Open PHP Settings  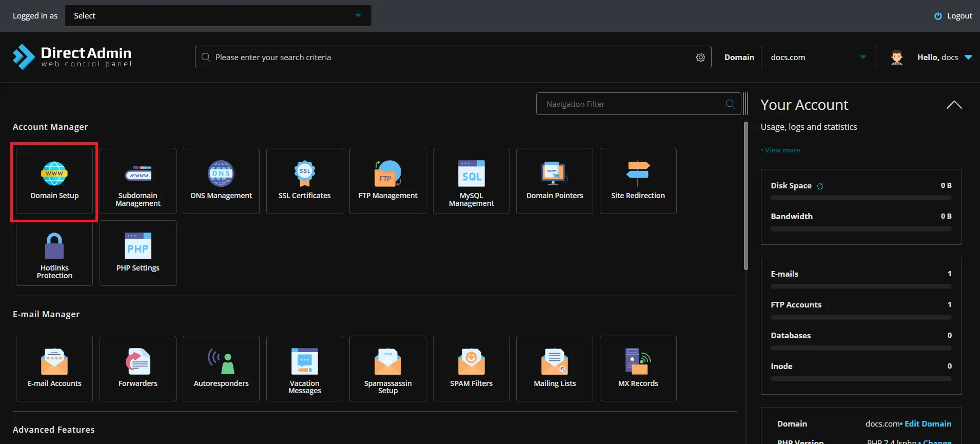138,253
